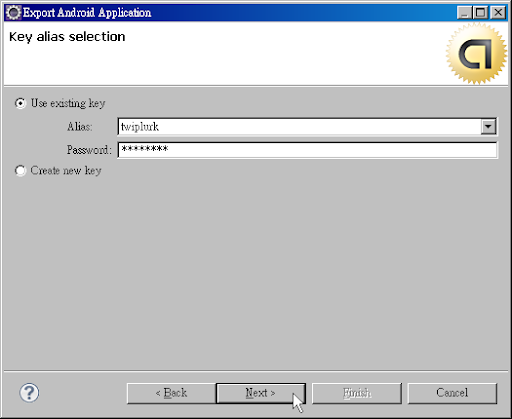Click the Password label

point(89,150)
